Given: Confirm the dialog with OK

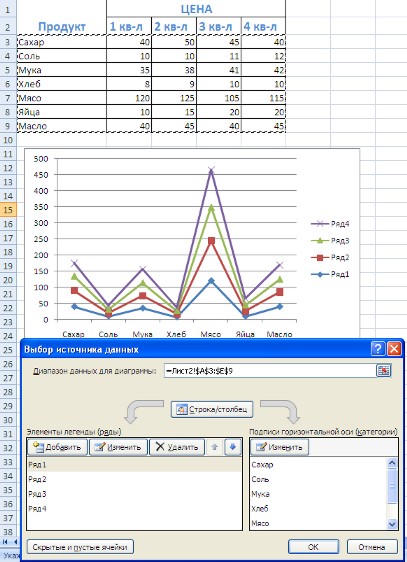Looking at the screenshot, I should coord(313,547).
